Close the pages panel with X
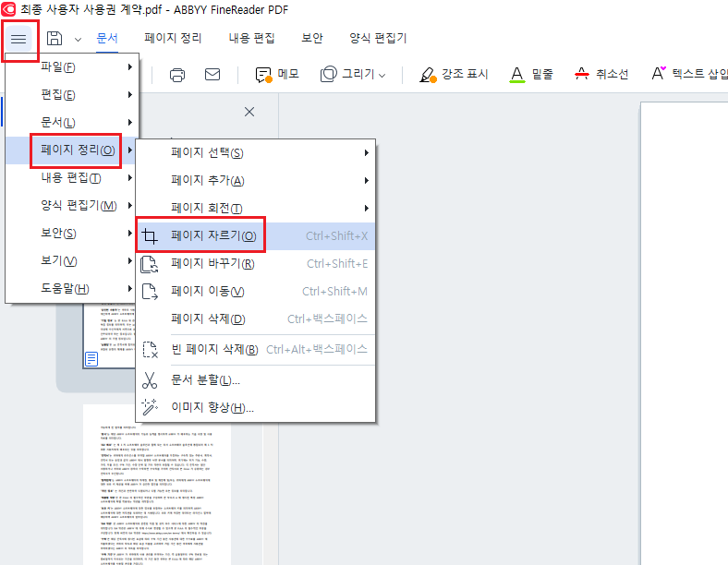The width and height of the screenshot is (728, 565). click(249, 112)
